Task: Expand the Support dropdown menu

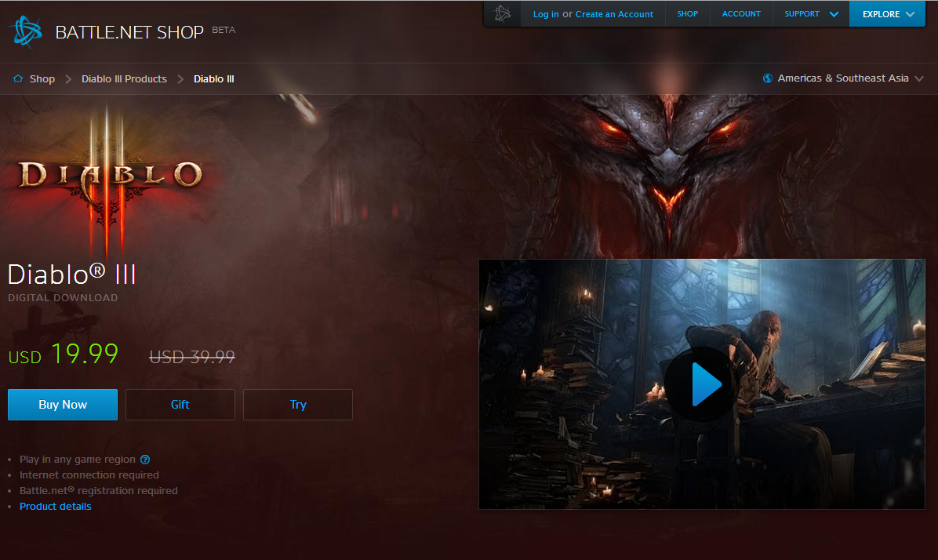Action: point(811,14)
